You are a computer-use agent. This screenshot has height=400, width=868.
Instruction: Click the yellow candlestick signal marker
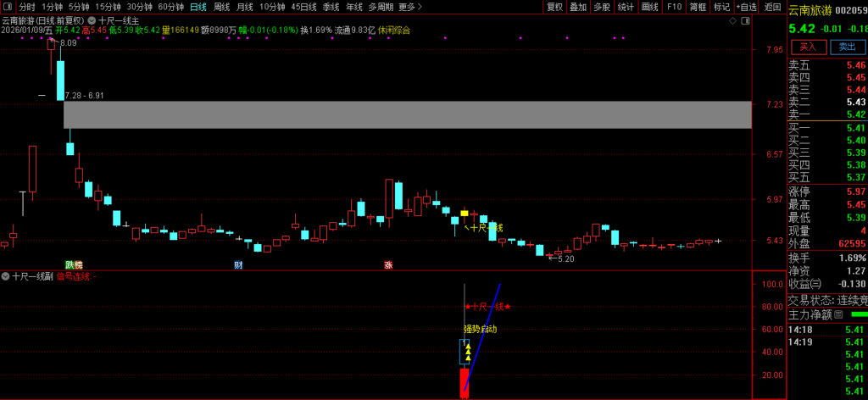pos(465,213)
